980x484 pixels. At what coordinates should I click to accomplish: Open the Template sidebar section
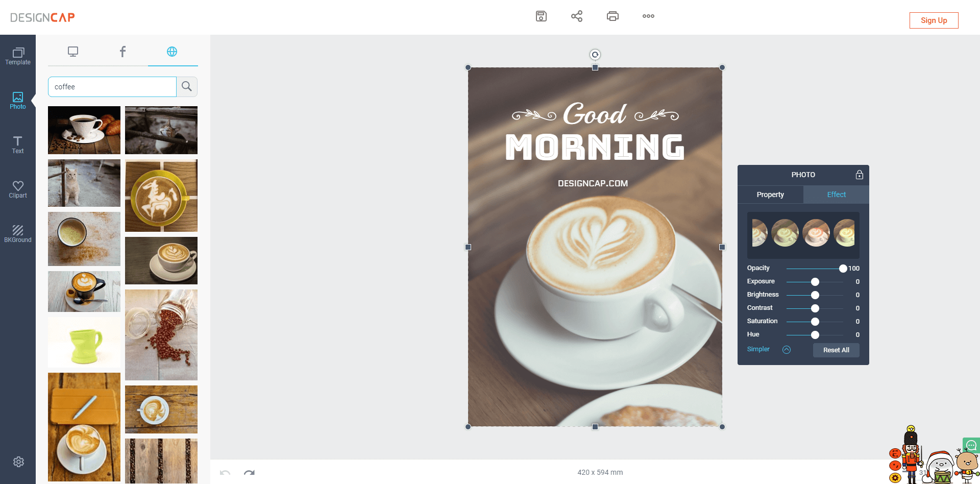pyautogui.click(x=18, y=57)
